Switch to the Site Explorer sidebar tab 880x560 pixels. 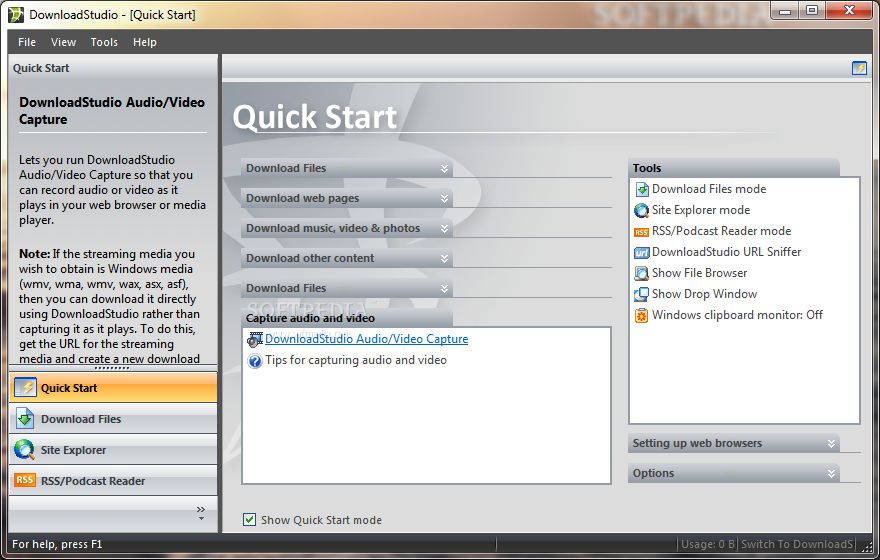(x=113, y=449)
